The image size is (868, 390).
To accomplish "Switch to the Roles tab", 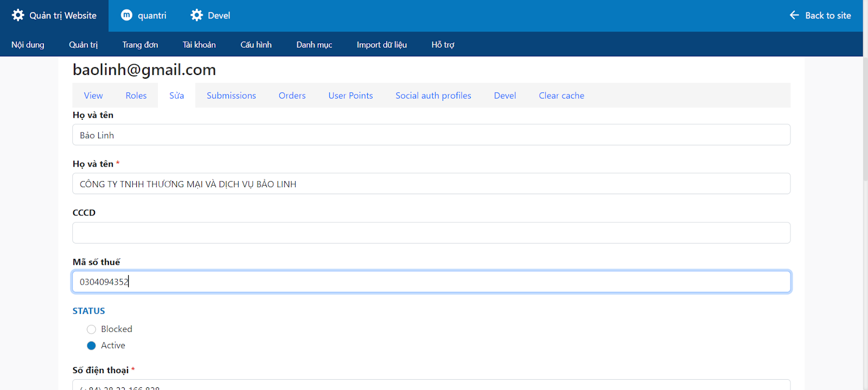I will pos(136,95).
